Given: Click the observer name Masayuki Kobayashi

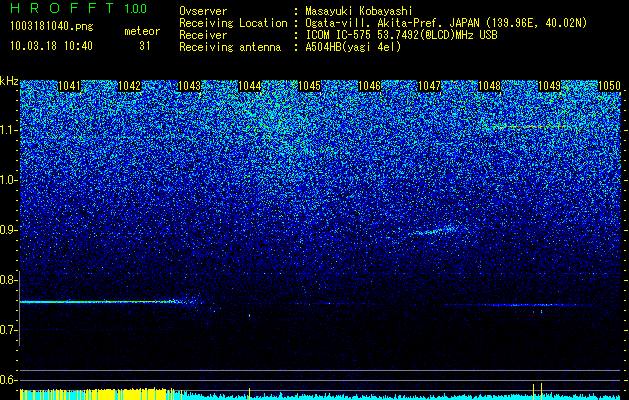Looking at the screenshot, I should (359, 12).
